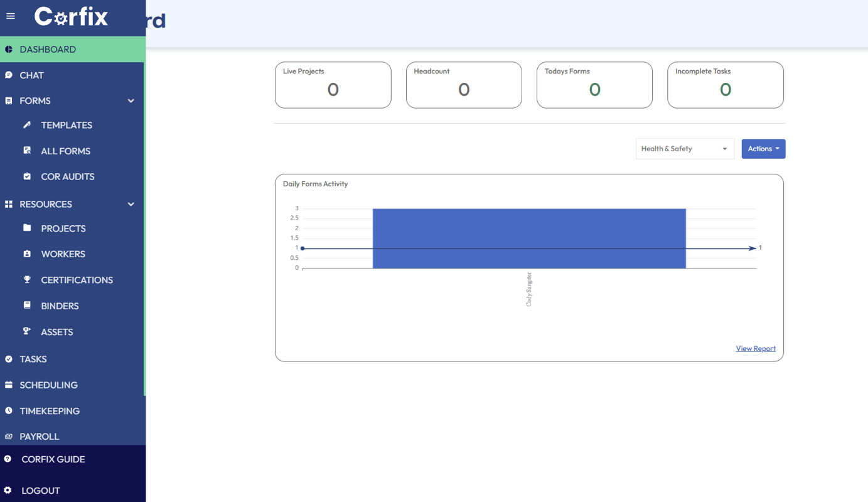
Task: Click the Chat speech bubble icon
Action: pyautogui.click(x=9, y=75)
